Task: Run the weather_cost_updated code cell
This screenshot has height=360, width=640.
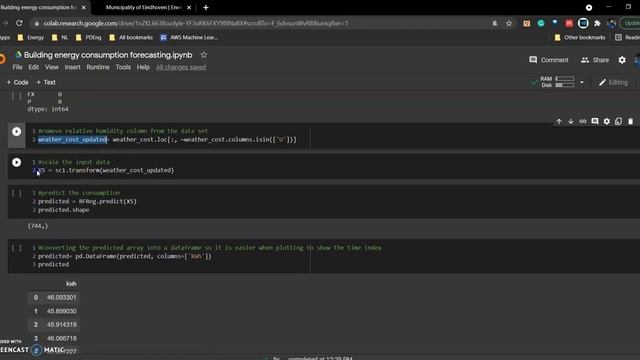Action: pos(16,131)
